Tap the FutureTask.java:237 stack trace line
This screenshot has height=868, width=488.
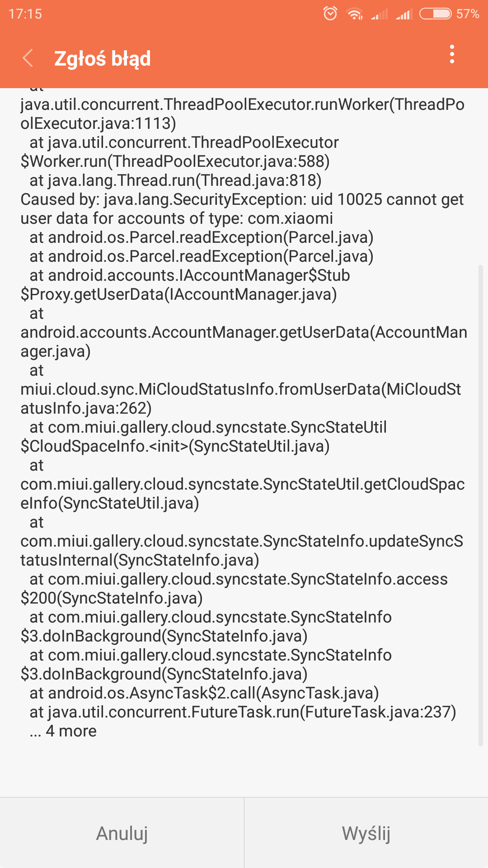pyautogui.click(x=243, y=712)
